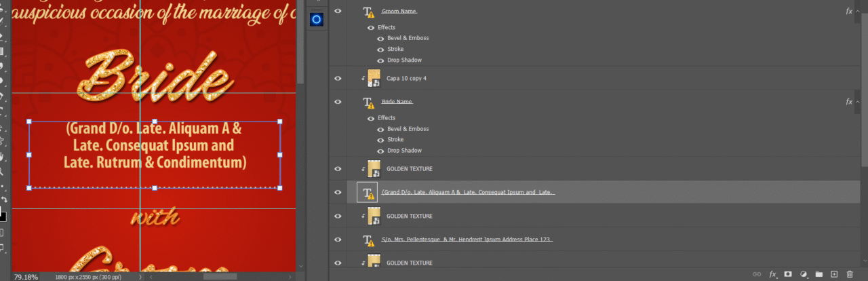Select the S/o. Mrs. Pellentesque text layer
This screenshot has height=281, width=868.
(467, 240)
